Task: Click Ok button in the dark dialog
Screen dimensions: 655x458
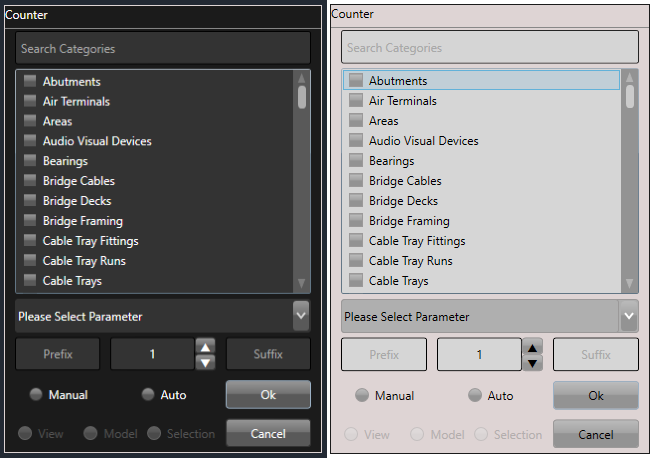Action: pyautogui.click(x=268, y=395)
